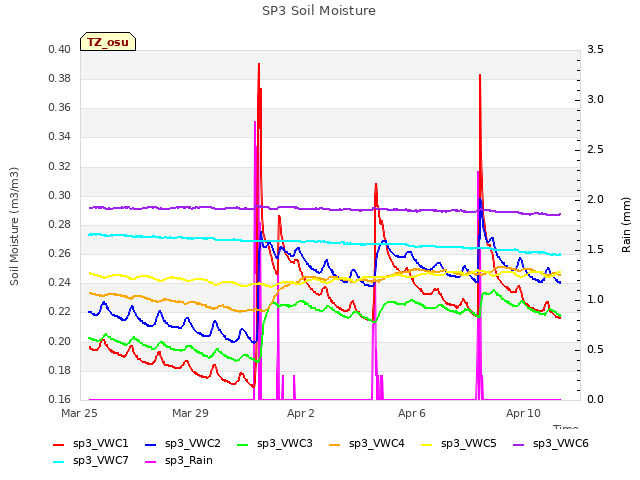Screen dimensions: 640x480
Task: Click the 0.30 soil moisture tick label
Action: pyautogui.click(x=60, y=196)
